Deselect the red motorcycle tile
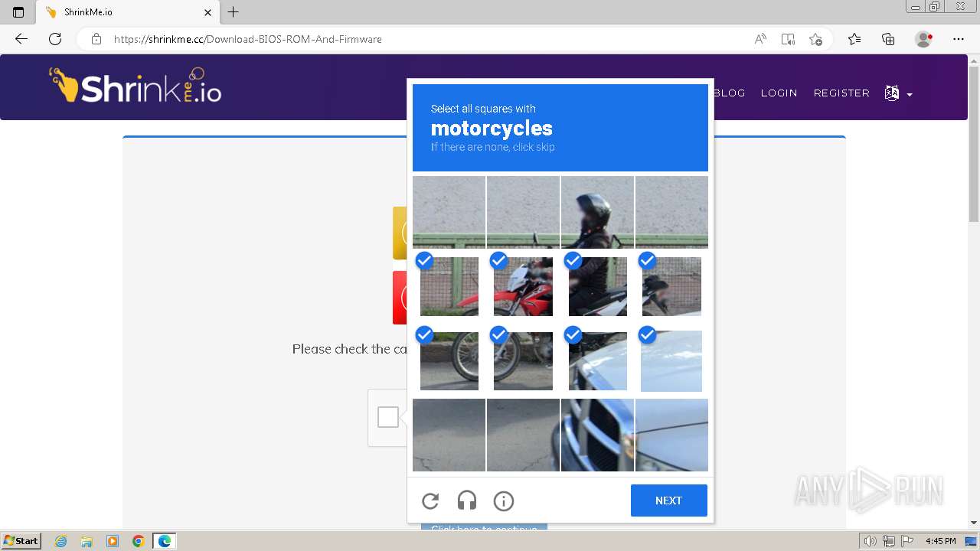The width and height of the screenshot is (980, 551). tap(523, 286)
